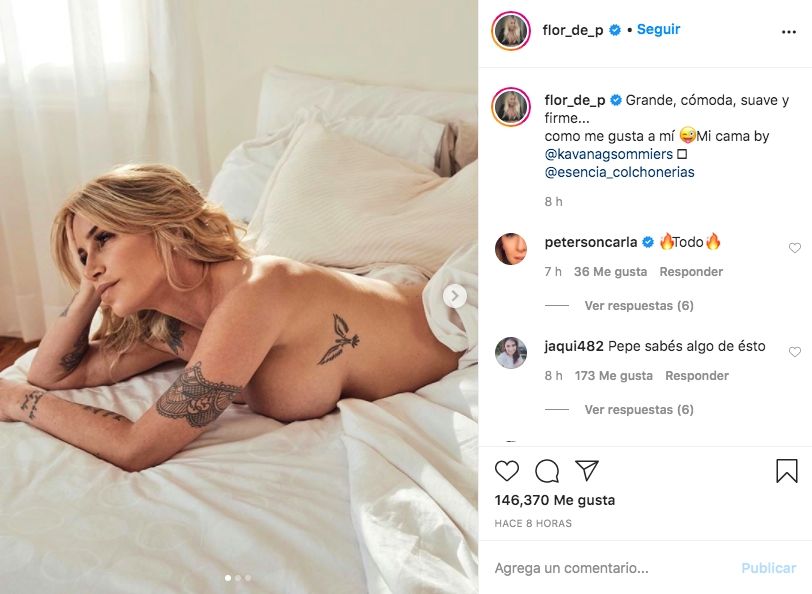Open the petersoncarla commenter avatar
The height and width of the screenshot is (594, 812).
511,249
